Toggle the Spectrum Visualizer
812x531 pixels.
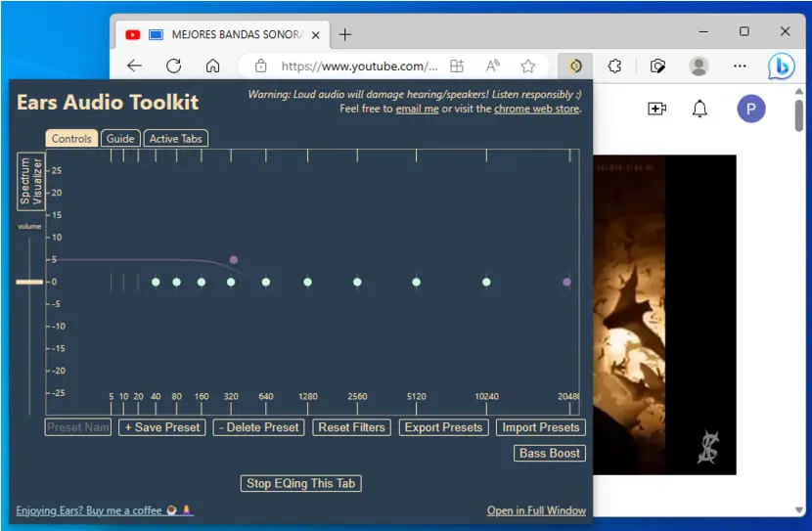tap(30, 182)
